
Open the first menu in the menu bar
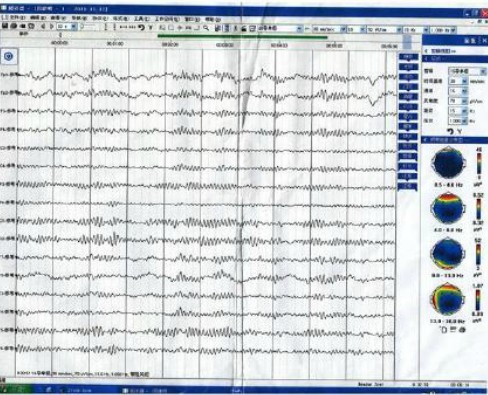13,17
